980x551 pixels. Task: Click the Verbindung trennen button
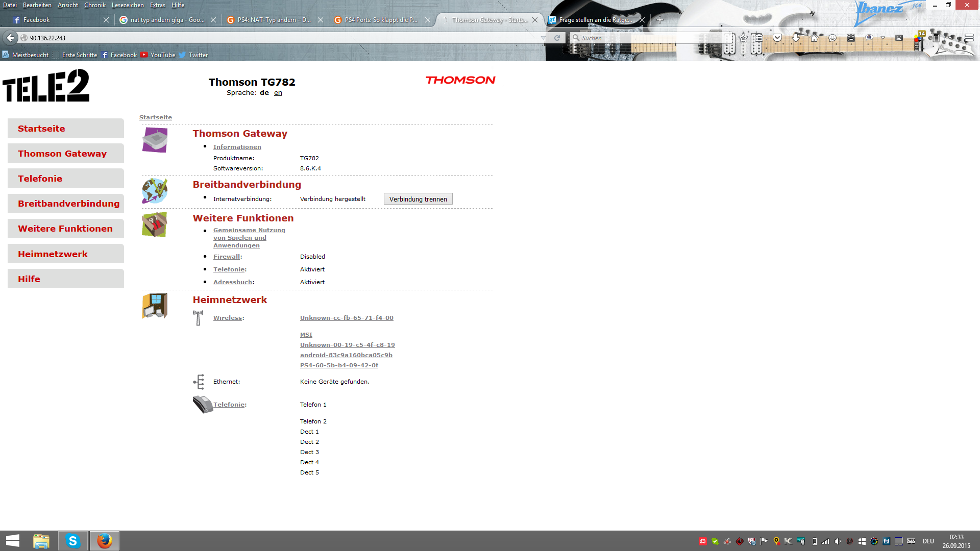click(x=418, y=199)
